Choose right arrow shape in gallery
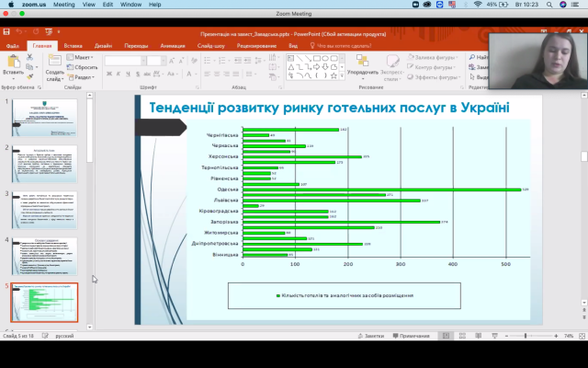This screenshot has height=368, width=588. [316, 67]
